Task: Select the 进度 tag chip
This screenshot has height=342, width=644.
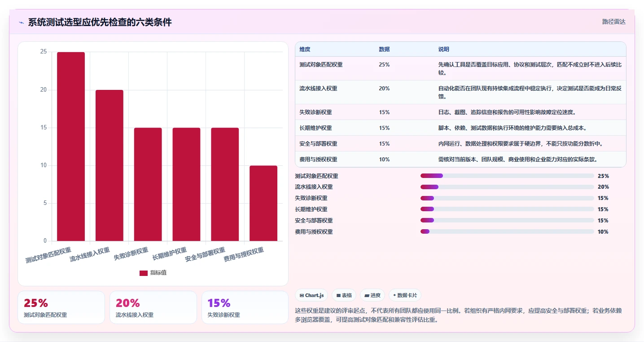Action: [372, 295]
